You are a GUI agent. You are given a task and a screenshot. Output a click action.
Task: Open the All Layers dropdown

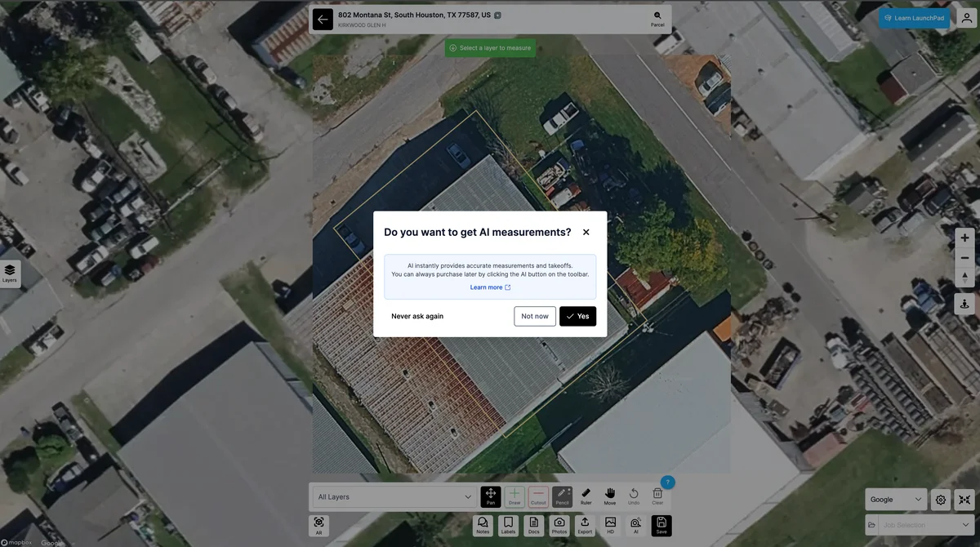pyautogui.click(x=393, y=496)
